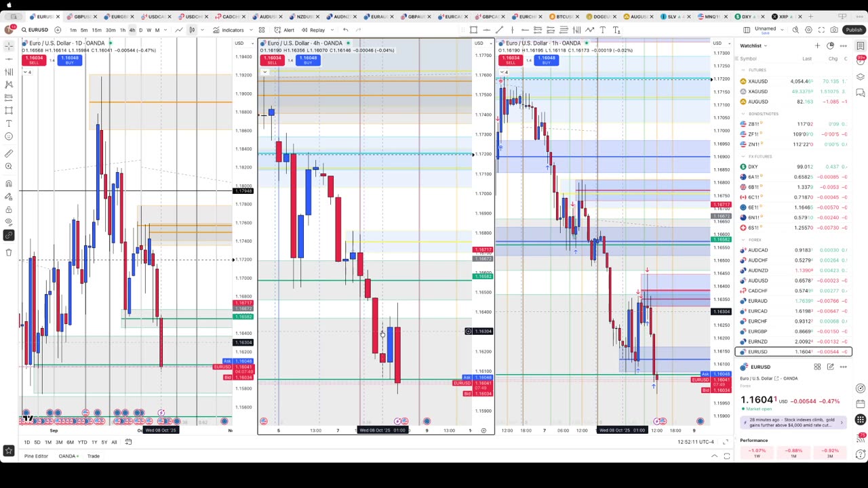
Task: Select the 30m timeframe
Action: 110,30
